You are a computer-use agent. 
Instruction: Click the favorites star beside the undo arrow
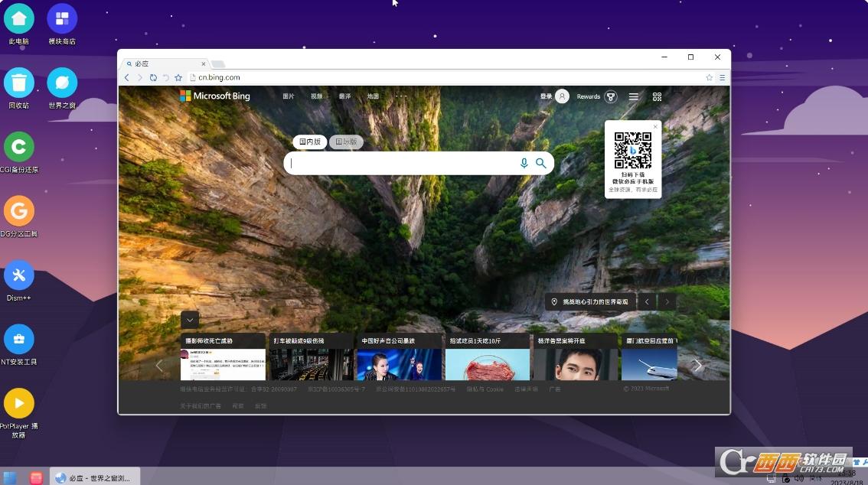pyautogui.click(x=178, y=78)
